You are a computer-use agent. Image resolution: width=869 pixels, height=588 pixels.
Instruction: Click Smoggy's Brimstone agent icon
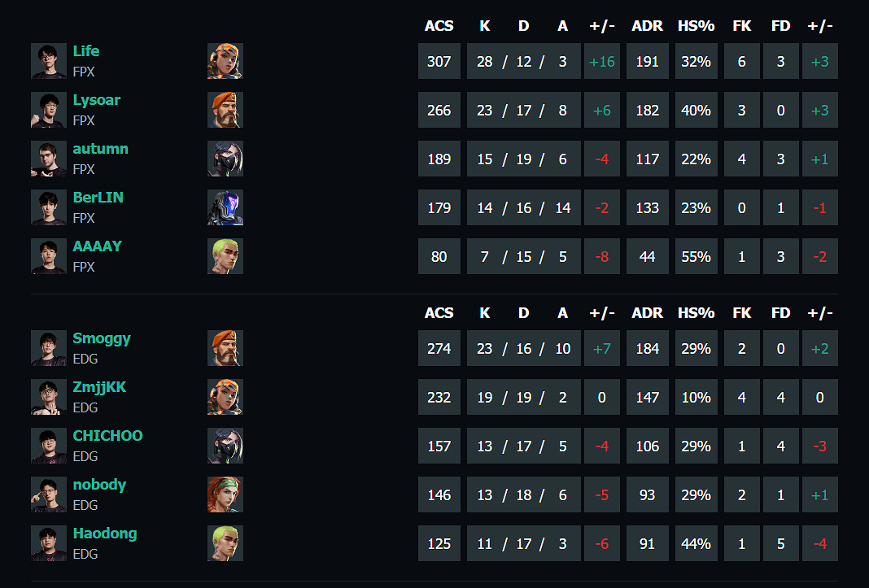point(225,348)
